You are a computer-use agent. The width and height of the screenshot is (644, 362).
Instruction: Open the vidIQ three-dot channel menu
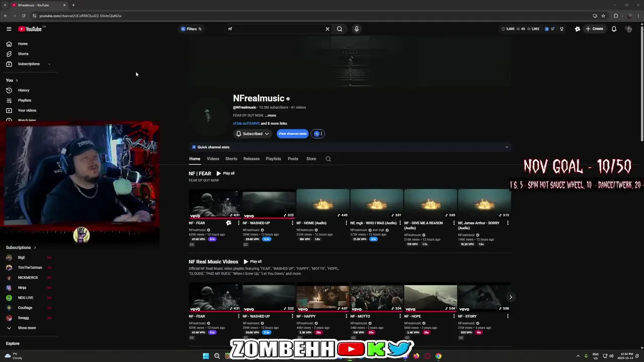click(x=321, y=134)
